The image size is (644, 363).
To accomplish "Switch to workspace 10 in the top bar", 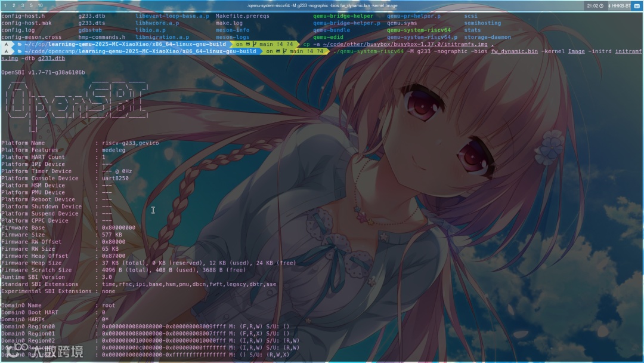I will click(41, 6).
